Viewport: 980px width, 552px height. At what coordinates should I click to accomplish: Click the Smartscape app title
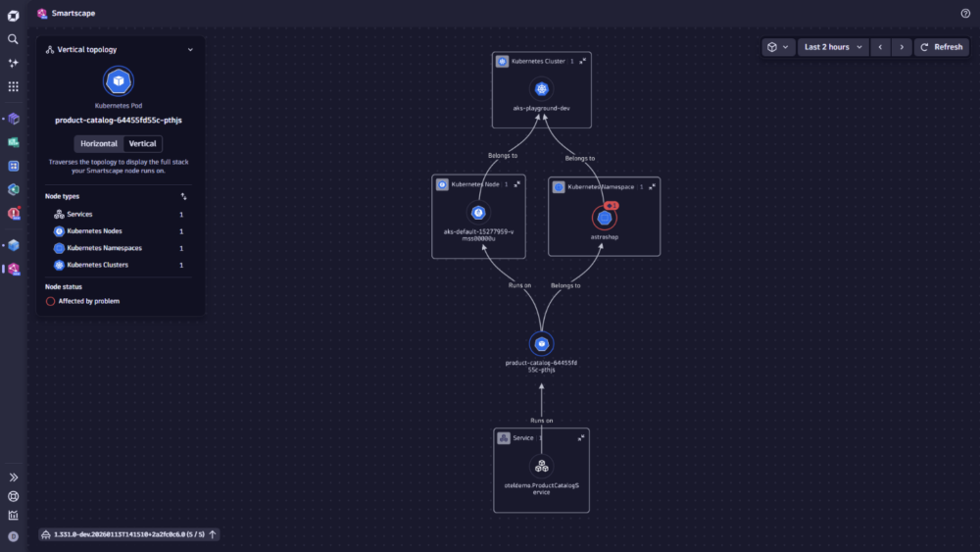73,13
